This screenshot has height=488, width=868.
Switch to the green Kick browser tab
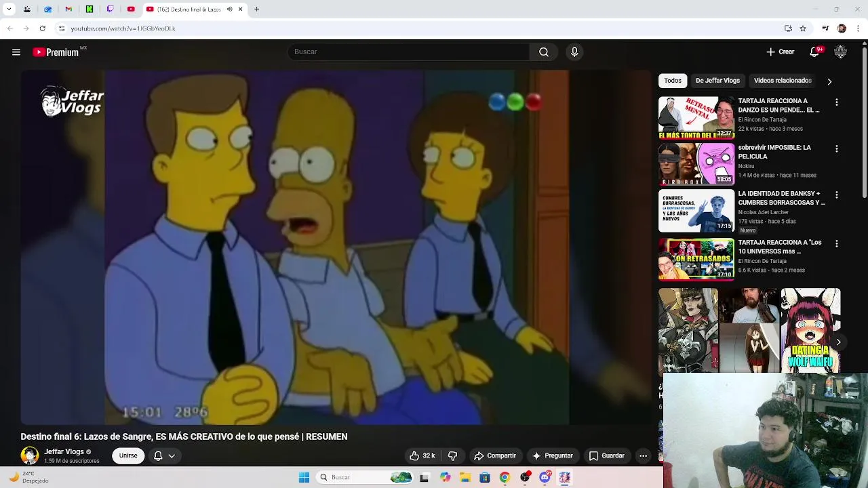click(x=89, y=9)
